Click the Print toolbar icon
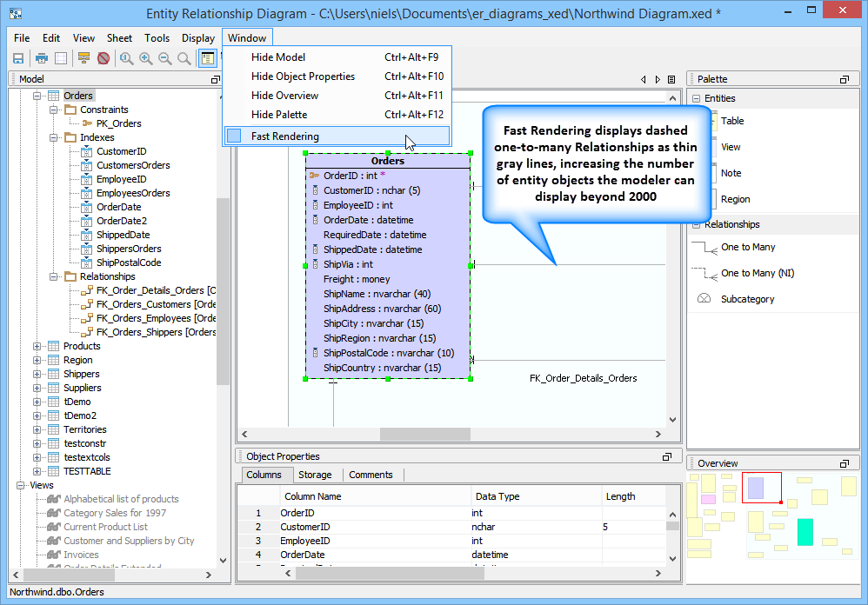This screenshot has height=605, width=868. [42, 58]
